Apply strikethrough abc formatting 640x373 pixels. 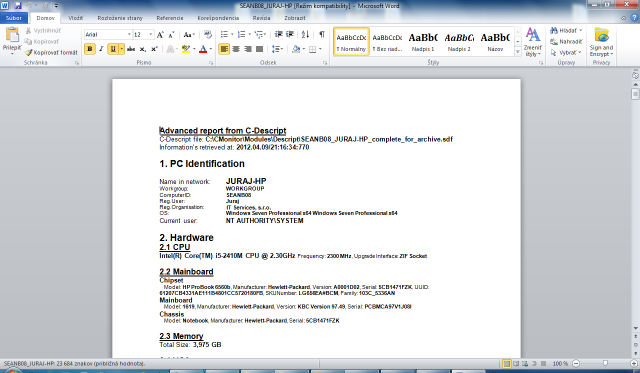point(131,49)
